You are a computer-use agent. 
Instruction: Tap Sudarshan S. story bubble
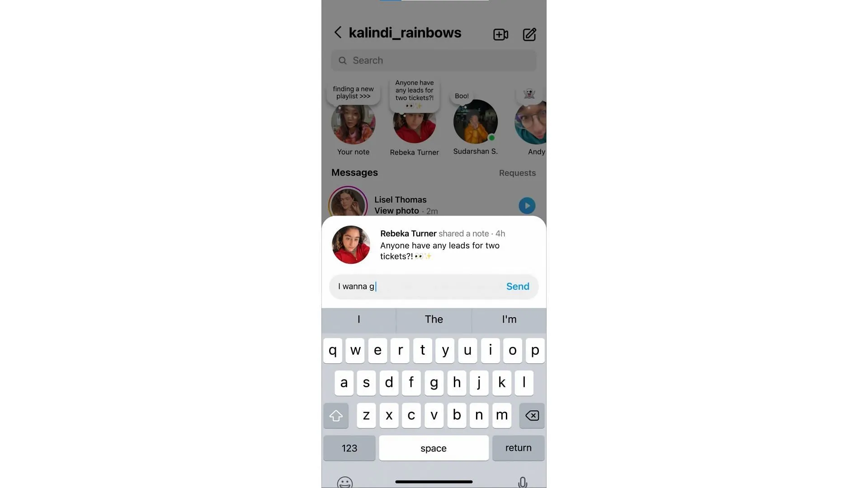point(475,122)
